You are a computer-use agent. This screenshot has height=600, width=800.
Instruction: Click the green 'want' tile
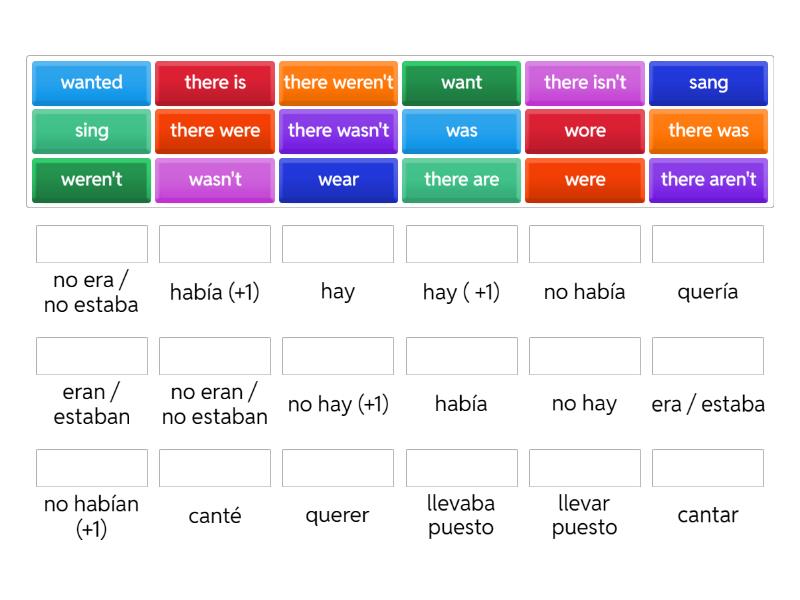coord(461,83)
